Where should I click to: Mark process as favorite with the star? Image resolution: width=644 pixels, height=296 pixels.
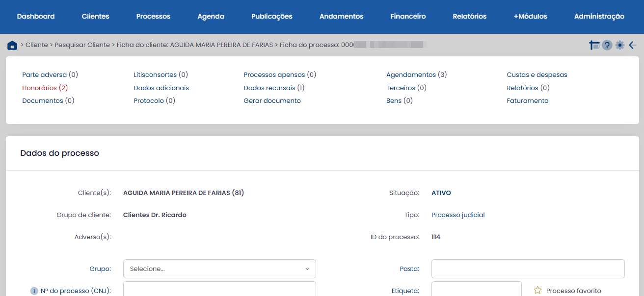pyautogui.click(x=537, y=291)
